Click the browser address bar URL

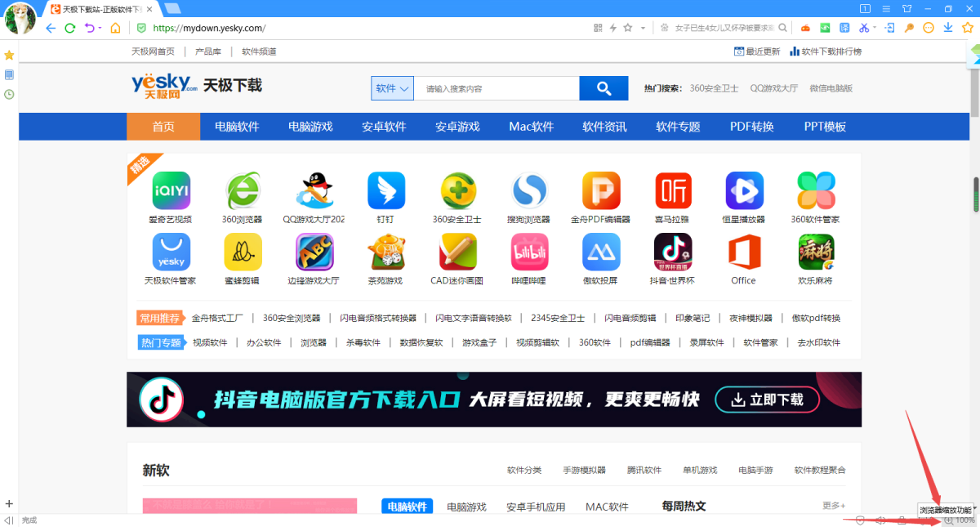[209, 28]
